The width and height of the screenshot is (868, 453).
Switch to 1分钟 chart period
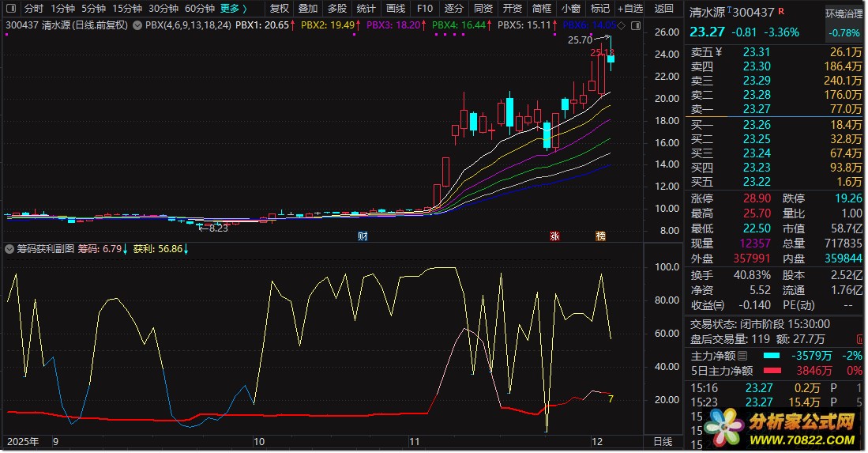pyautogui.click(x=62, y=9)
